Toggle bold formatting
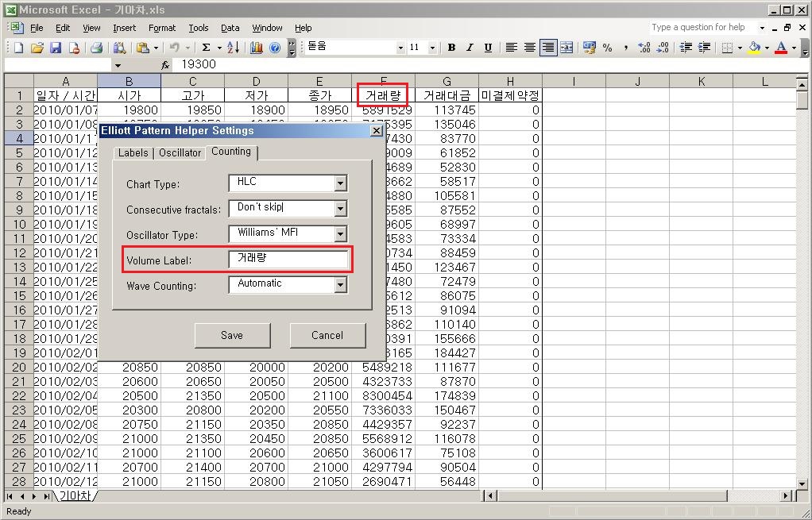 (x=450, y=48)
